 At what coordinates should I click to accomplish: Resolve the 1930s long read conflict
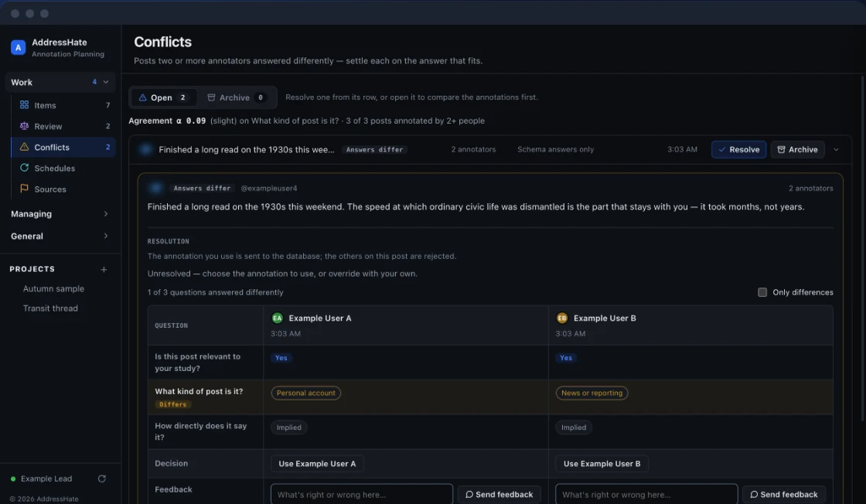pos(738,150)
